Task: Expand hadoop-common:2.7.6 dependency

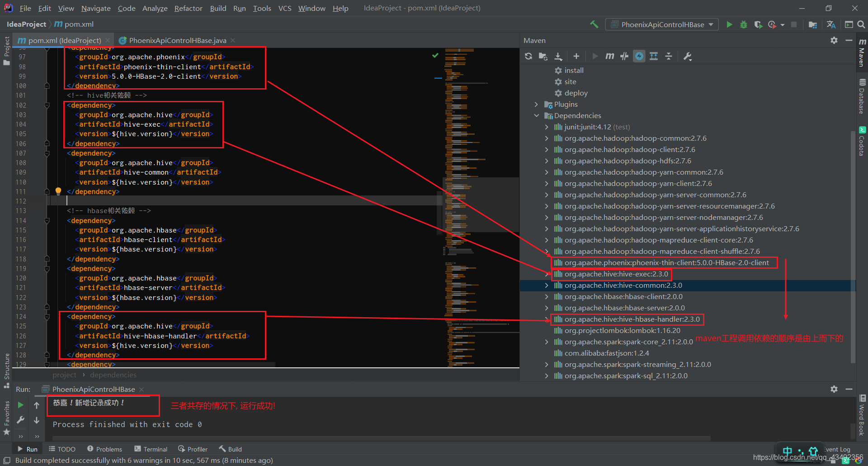Action: [547, 138]
